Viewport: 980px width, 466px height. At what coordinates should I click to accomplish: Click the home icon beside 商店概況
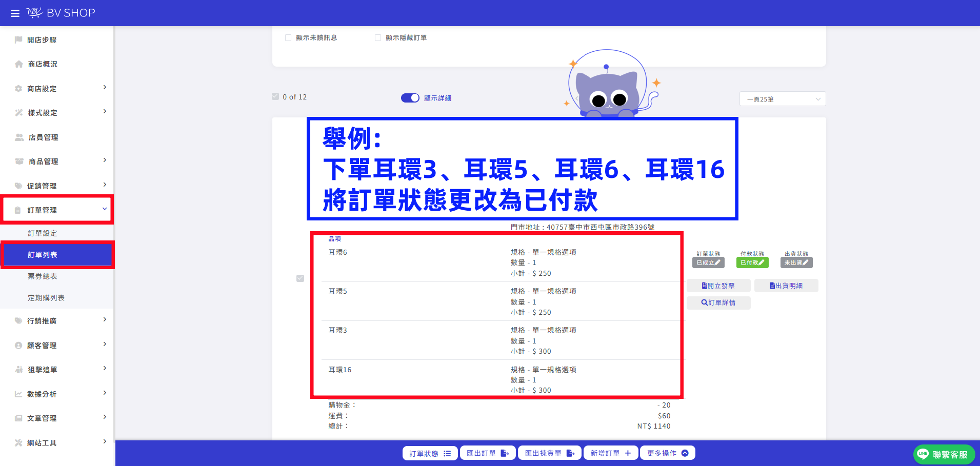point(19,64)
